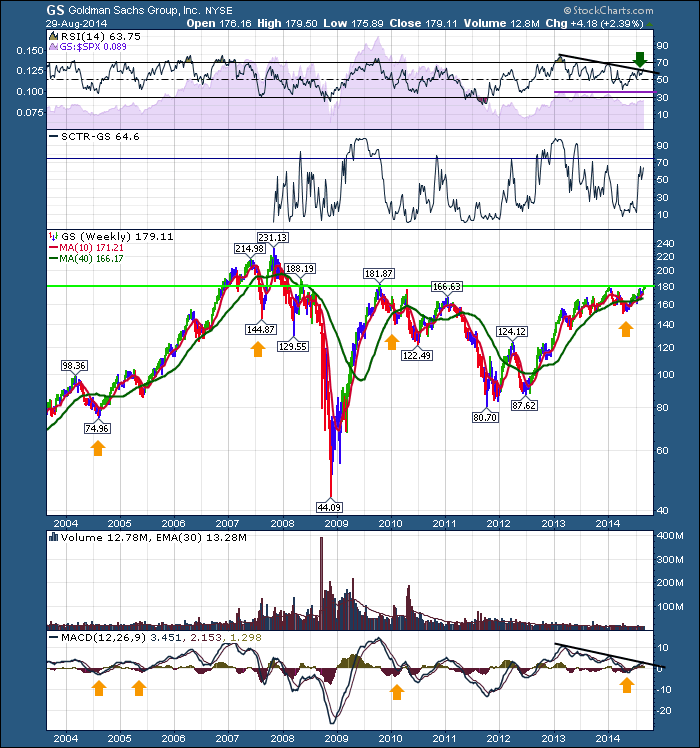This screenshot has height=748, width=700.
Task: Click the NYSE exchange label
Action: point(218,10)
